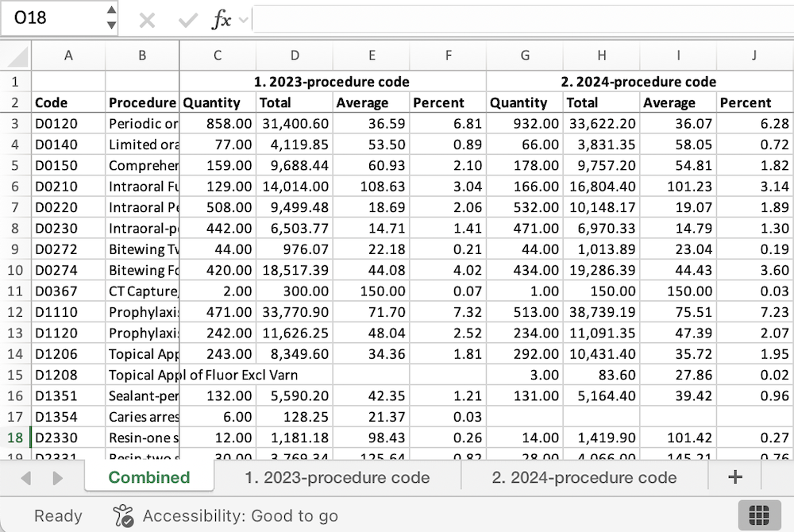This screenshot has width=794, height=532.
Task: Select cell with code D0120
Action: (x=68, y=124)
